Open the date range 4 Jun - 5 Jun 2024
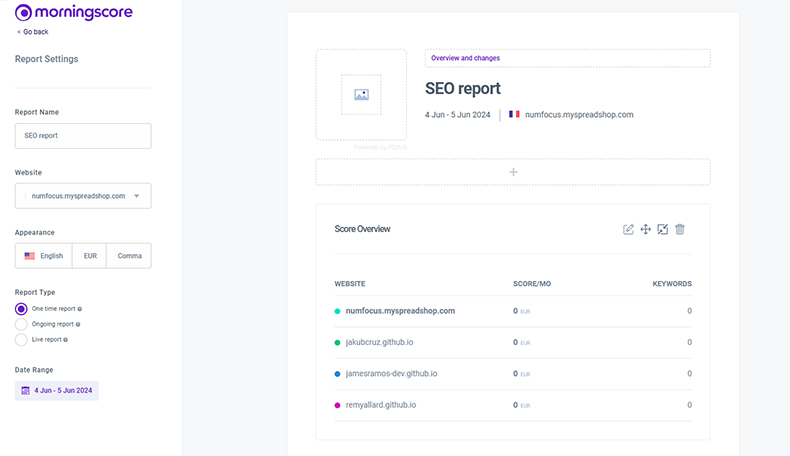The width and height of the screenshot is (790, 456). pyautogui.click(x=56, y=390)
